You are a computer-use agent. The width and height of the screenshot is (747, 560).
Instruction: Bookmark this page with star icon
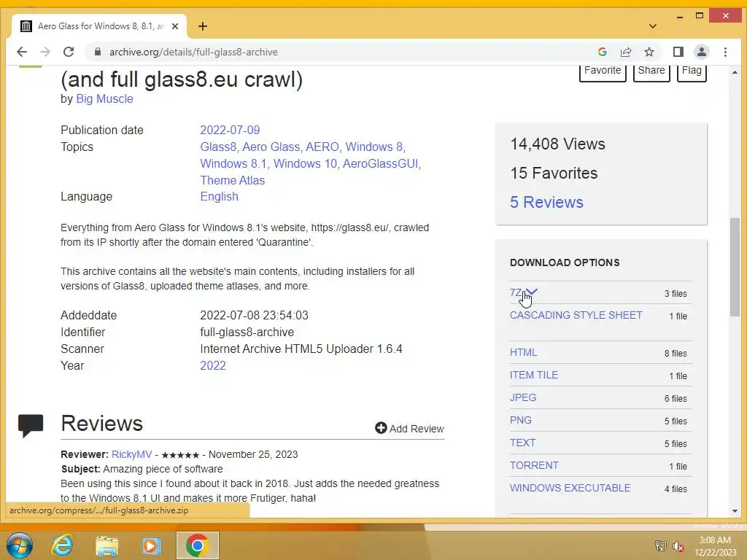pyautogui.click(x=649, y=52)
